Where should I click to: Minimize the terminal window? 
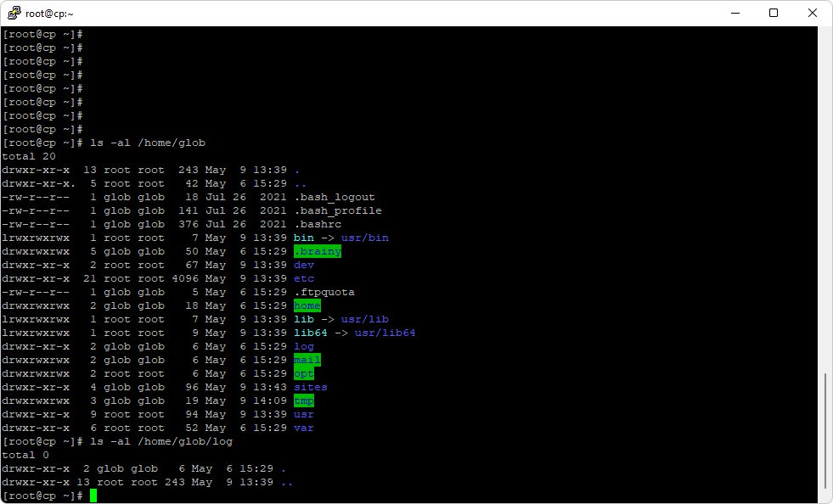pos(735,13)
